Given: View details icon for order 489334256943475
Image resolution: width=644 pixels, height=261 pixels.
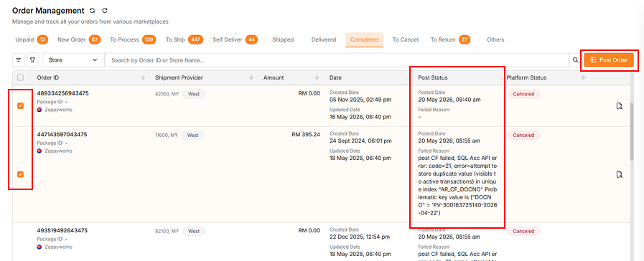Looking at the screenshot, I should (x=620, y=106).
